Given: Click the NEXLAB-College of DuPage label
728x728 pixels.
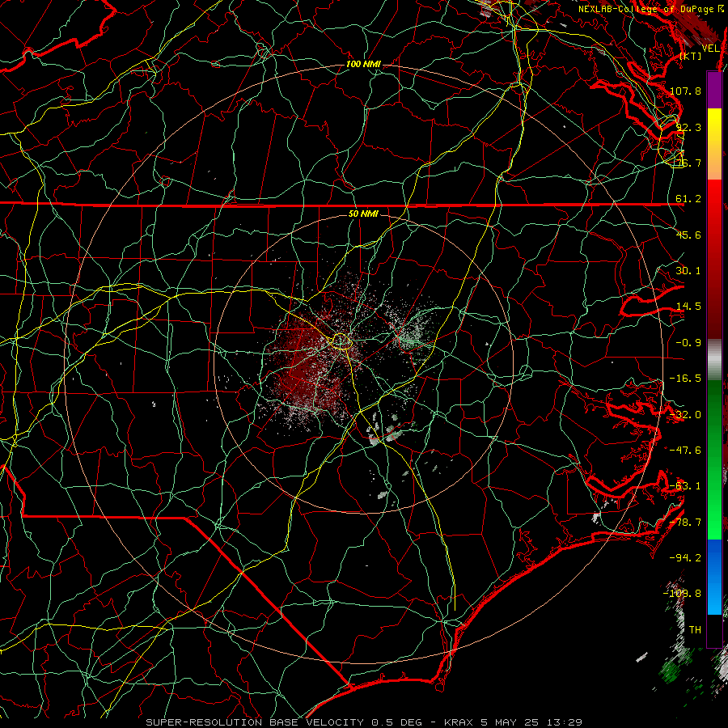Looking at the screenshot, I should click(650, 9).
